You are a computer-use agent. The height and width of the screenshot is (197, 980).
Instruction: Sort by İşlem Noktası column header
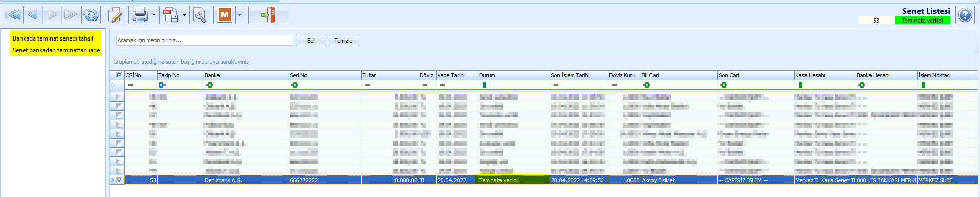(x=947, y=75)
